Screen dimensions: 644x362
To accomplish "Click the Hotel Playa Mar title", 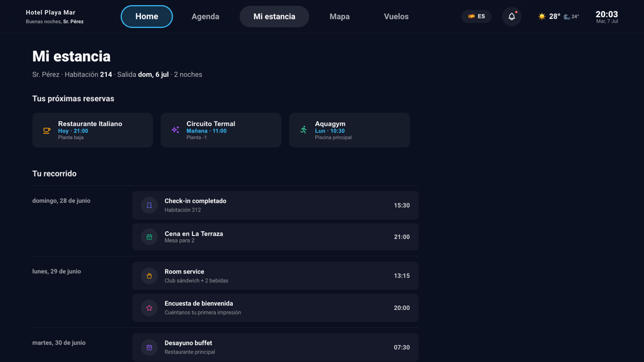I will pyautogui.click(x=51, y=12).
